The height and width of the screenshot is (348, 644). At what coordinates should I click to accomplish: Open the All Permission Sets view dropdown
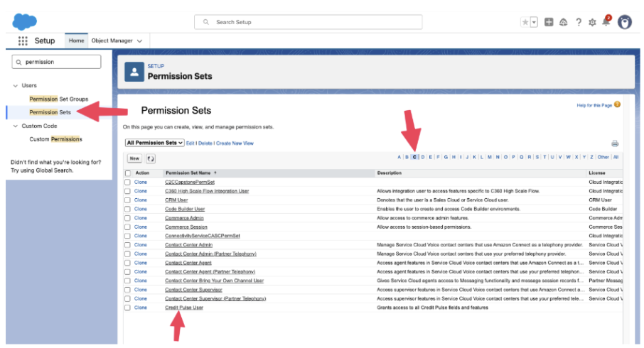tap(154, 143)
